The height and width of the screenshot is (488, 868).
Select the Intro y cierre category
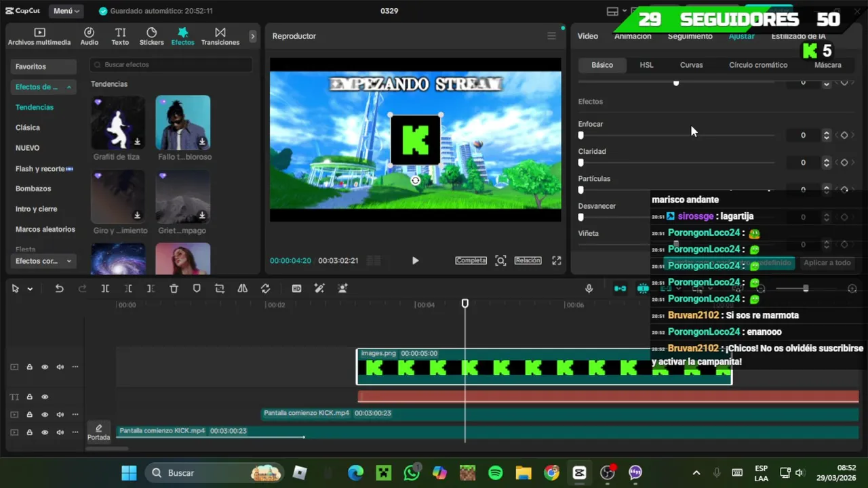pyautogui.click(x=36, y=209)
